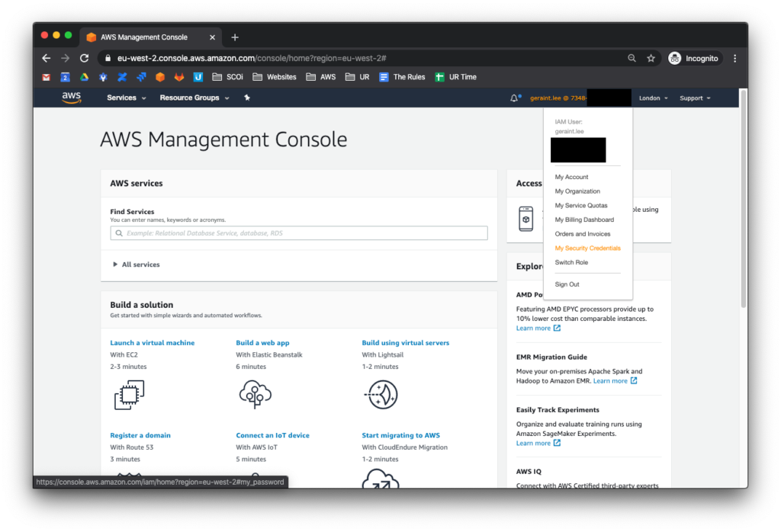Viewport: 781px width, 532px height.
Task: Click the page vertical scrollbar
Action: click(x=743, y=199)
